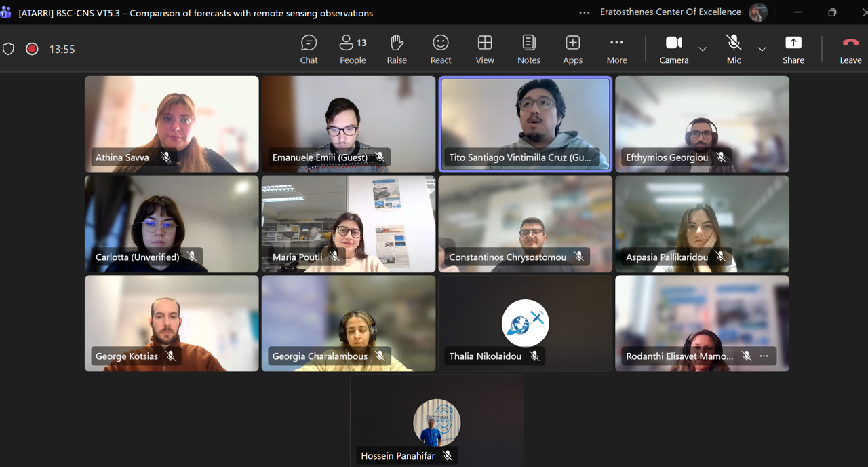
Task: Open the Apps panel
Action: pos(572,50)
